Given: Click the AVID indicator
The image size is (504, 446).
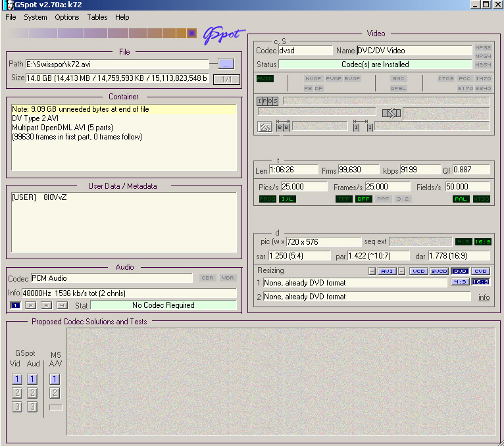Looking at the screenshot, I should [x=265, y=78].
